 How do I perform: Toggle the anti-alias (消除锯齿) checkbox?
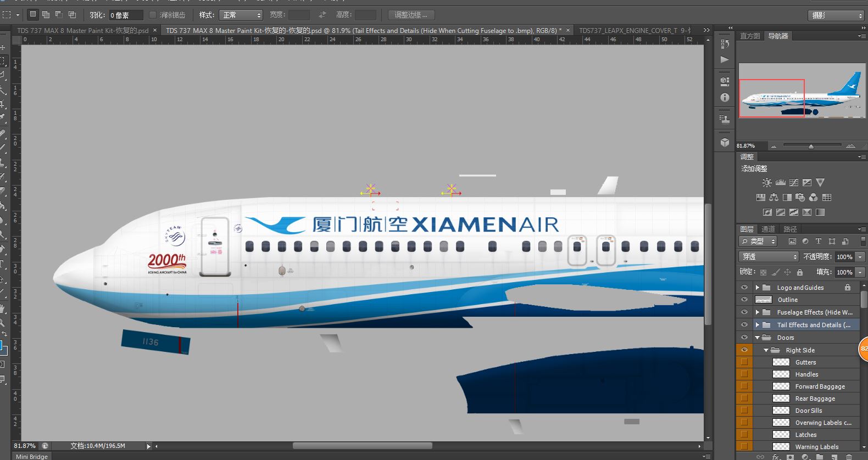coord(153,15)
